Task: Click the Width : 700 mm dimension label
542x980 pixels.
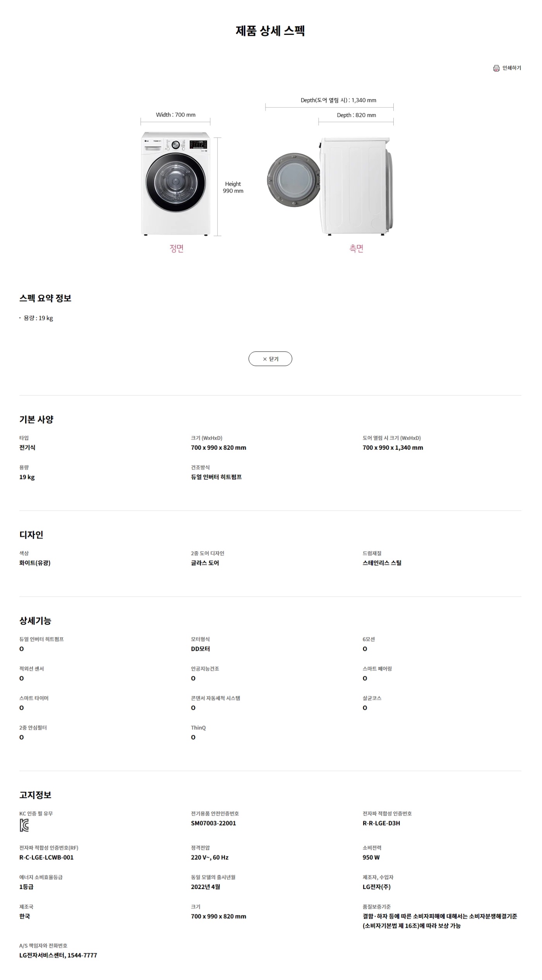Action: point(176,115)
